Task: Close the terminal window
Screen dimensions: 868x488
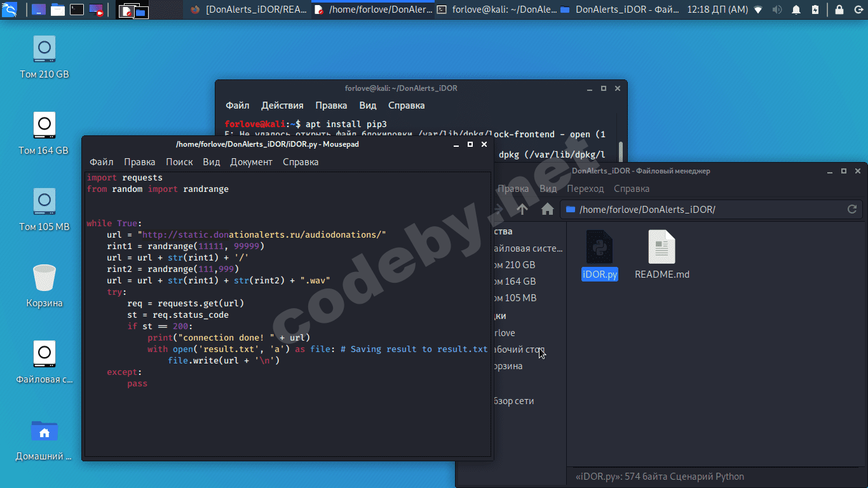Action: tap(618, 88)
